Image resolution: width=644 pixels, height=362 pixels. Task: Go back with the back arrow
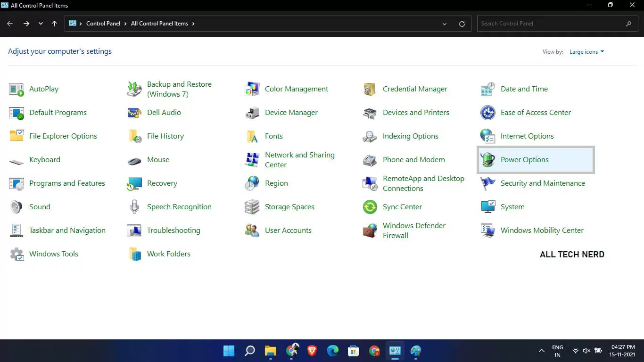point(10,24)
